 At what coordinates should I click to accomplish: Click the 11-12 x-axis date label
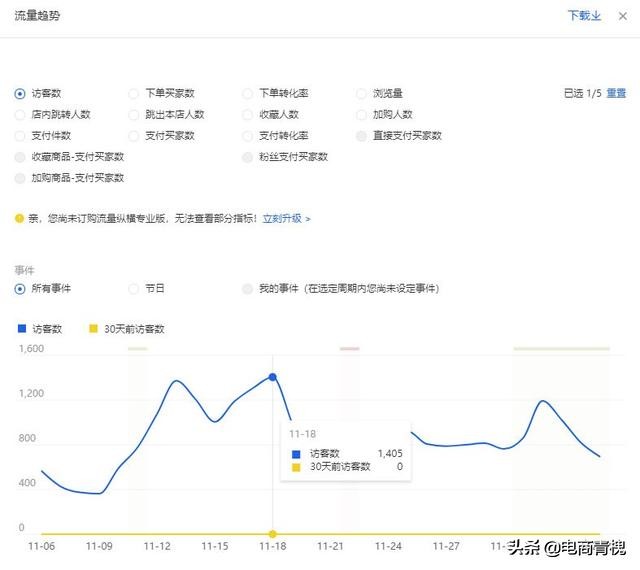[157, 546]
